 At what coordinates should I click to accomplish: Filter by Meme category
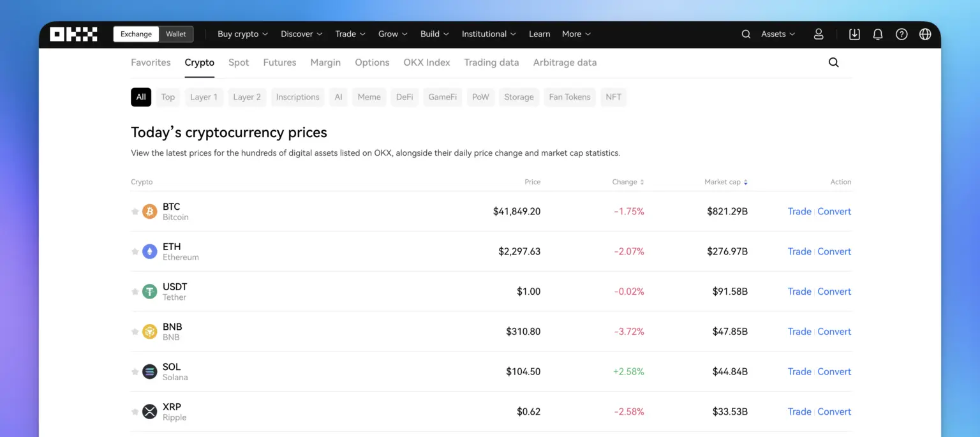(369, 97)
